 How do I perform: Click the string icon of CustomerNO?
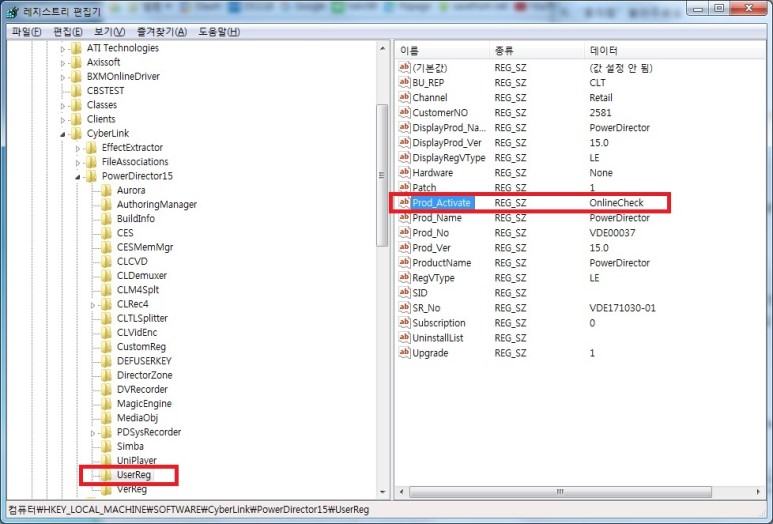(404, 112)
